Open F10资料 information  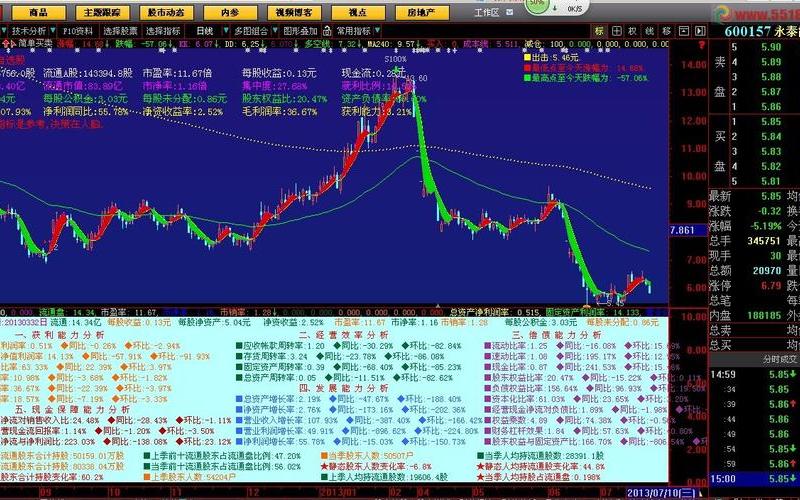click(78, 31)
